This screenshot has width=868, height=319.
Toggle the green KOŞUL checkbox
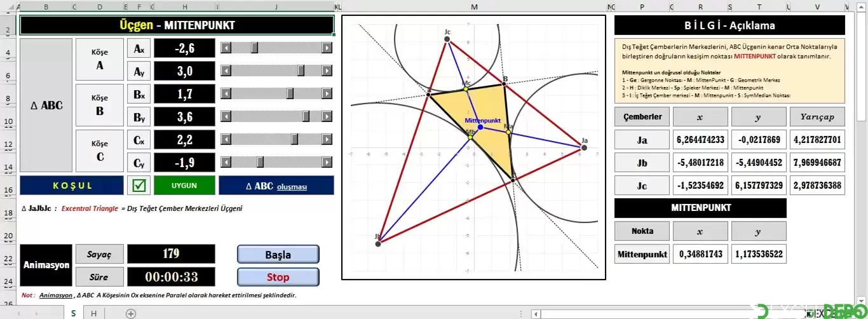pos(139,186)
